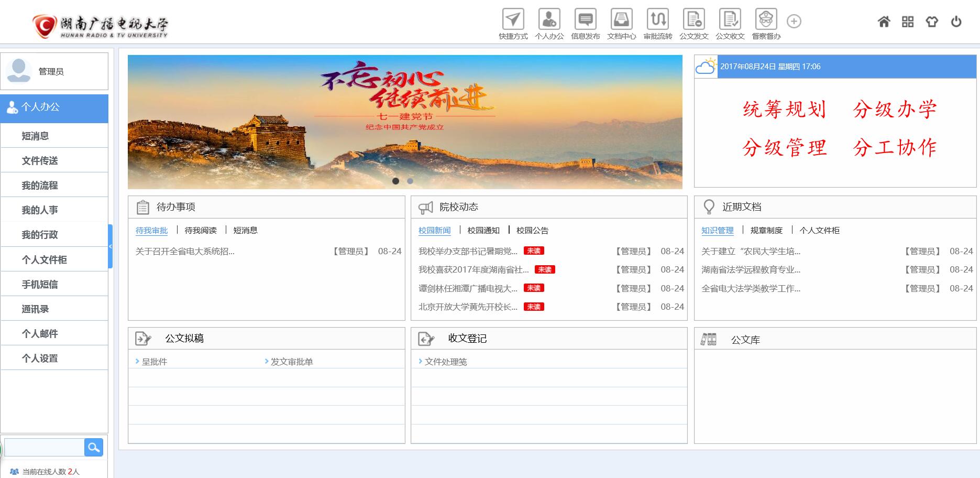Open document 全省电大法学类教学工作...
Image resolution: width=980 pixels, height=478 pixels.
point(751,288)
